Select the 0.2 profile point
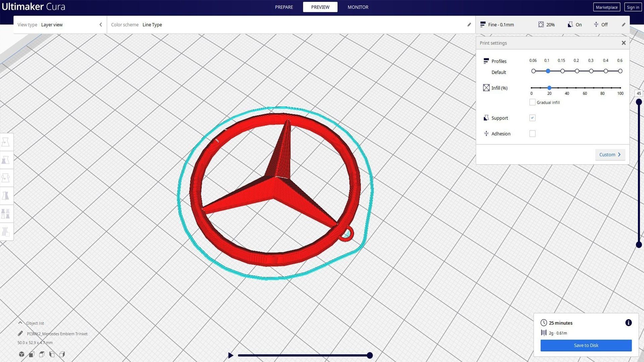The width and height of the screenshot is (644, 362). (577, 71)
